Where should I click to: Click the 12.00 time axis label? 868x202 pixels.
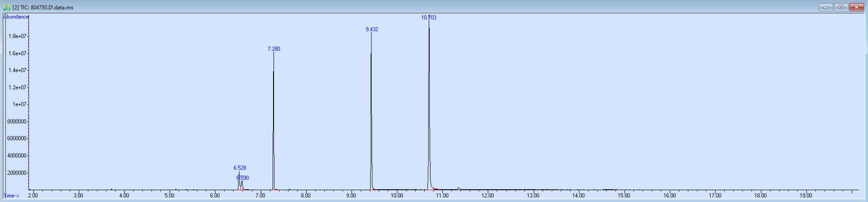(487, 196)
